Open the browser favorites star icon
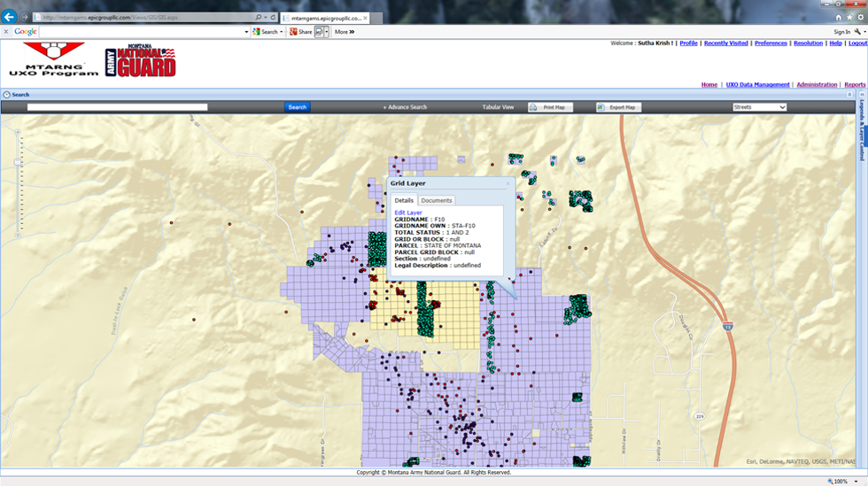 coord(849,17)
